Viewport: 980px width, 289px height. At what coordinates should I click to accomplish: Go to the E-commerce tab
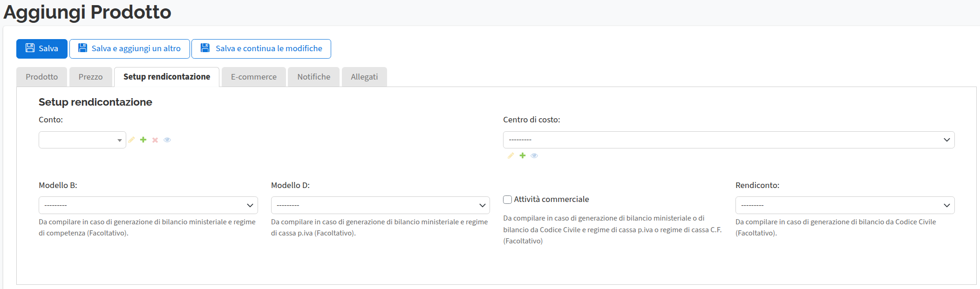point(254,77)
